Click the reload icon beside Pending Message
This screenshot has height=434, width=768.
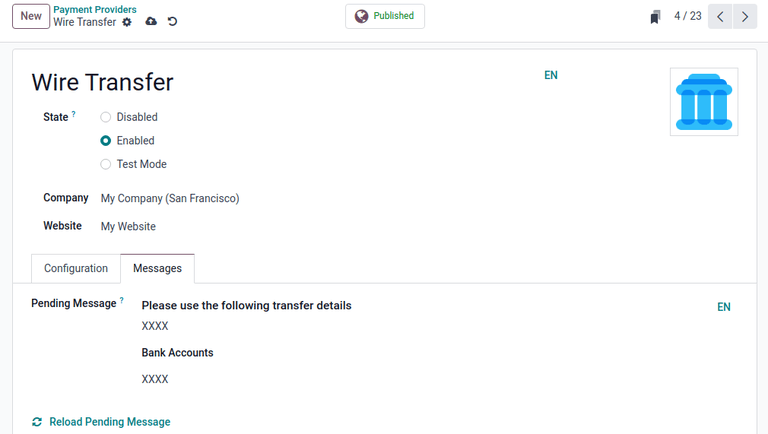(37, 422)
